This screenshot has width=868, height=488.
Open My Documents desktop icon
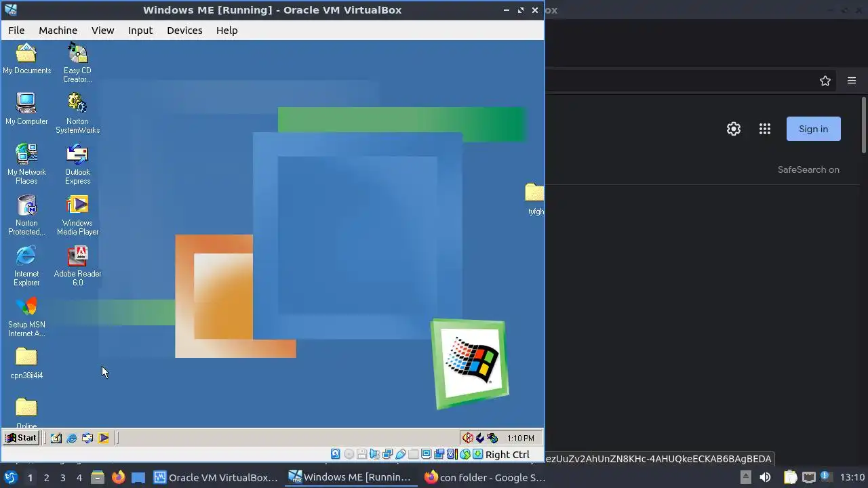26,59
